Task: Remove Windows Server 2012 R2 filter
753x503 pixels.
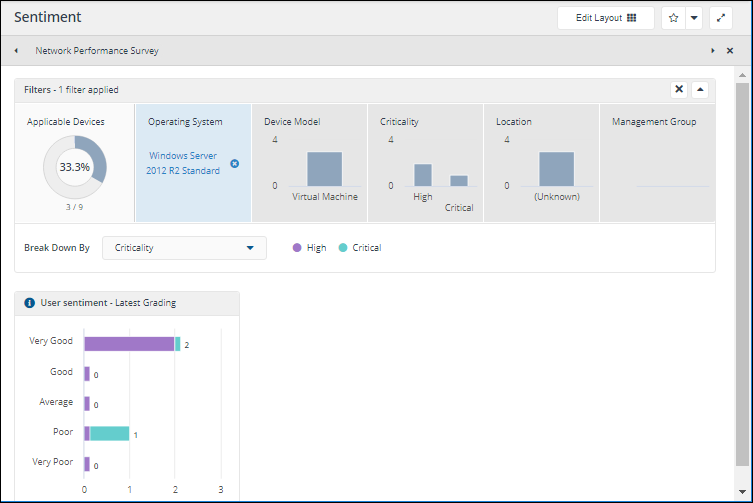Action: [x=235, y=163]
